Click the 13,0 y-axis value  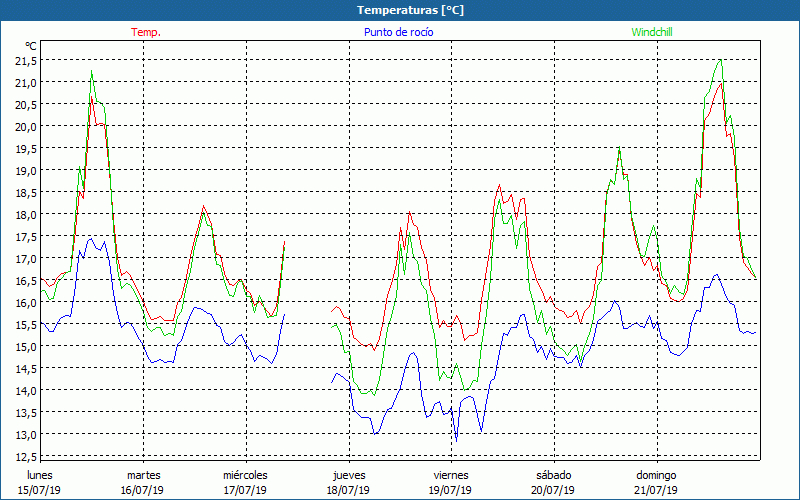pos(27,434)
